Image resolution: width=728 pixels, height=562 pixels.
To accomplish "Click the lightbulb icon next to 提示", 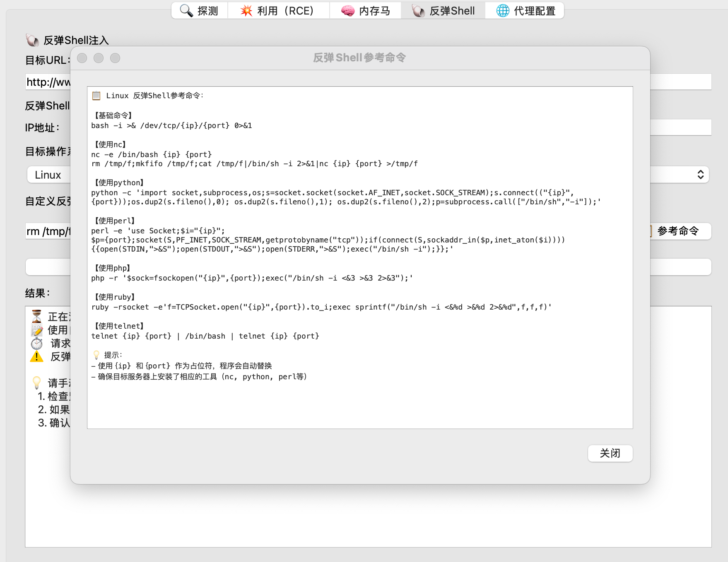I will [96, 354].
